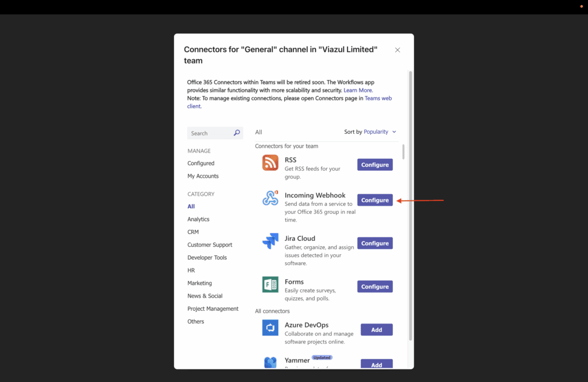Configure the Forms connector

pos(374,287)
